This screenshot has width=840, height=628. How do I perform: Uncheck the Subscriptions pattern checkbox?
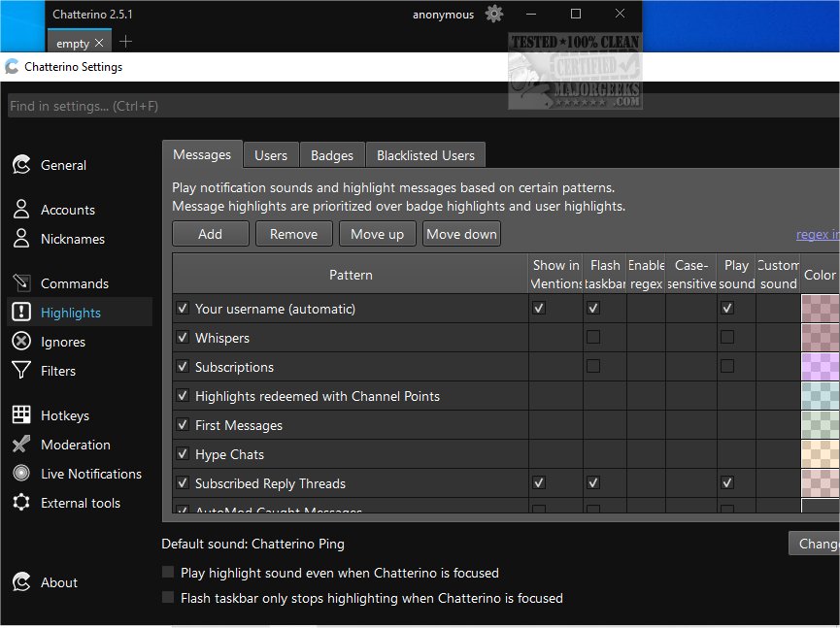[x=183, y=366]
